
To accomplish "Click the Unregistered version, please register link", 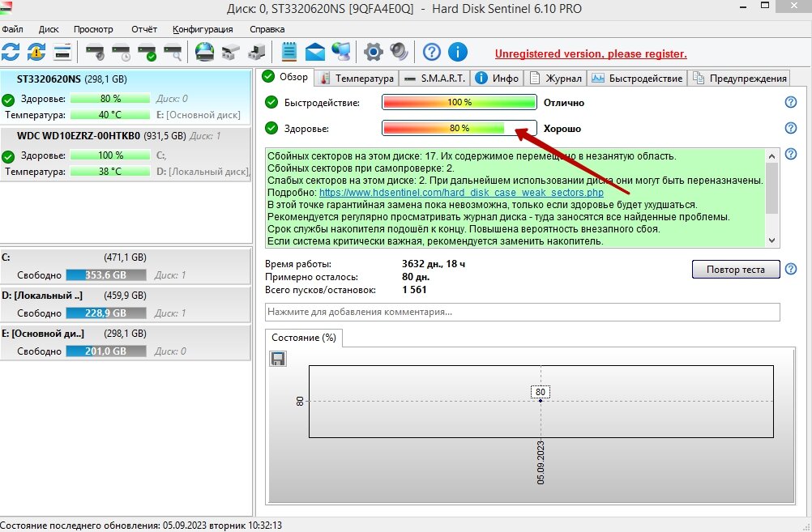I will click(x=591, y=53).
